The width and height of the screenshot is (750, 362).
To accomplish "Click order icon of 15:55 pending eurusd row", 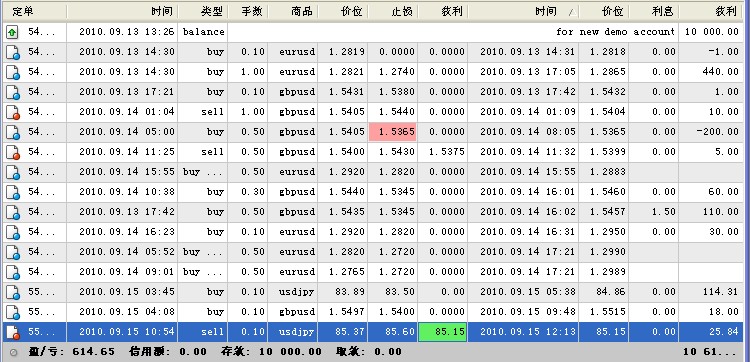I will 12,172.
